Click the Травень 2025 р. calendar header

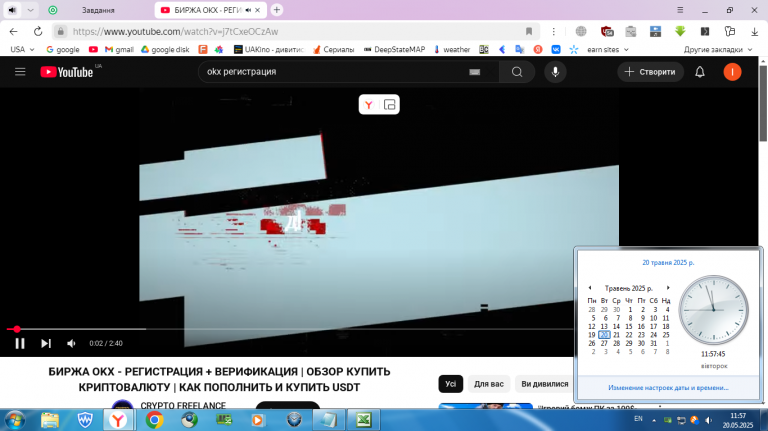(628, 288)
